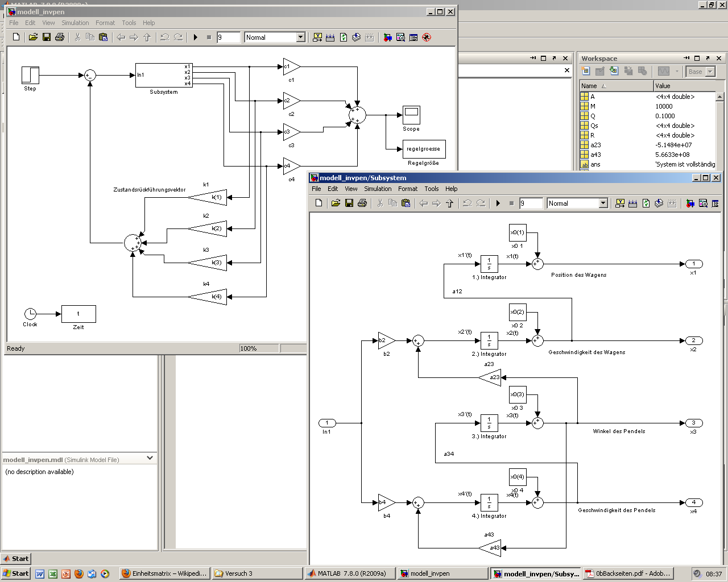Stop simulation in modell_invpen window
The height and width of the screenshot is (582, 728).
[x=209, y=37]
